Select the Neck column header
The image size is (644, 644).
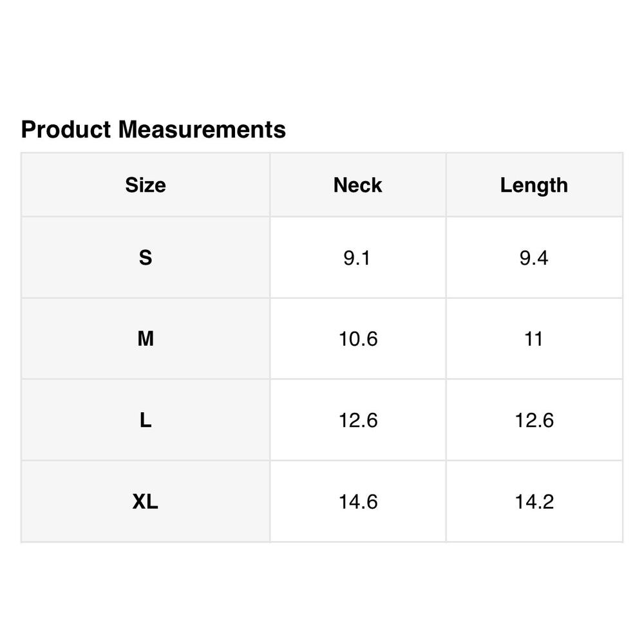click(357, 185)
